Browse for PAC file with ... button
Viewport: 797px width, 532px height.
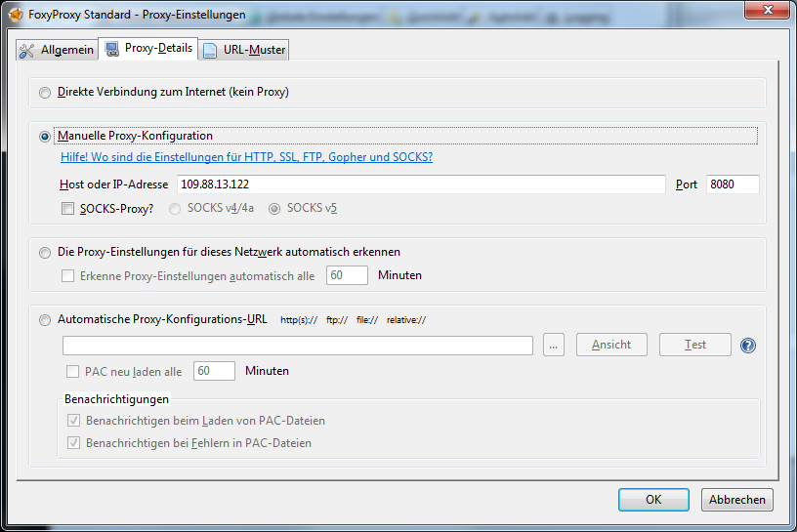coord(554,345)
